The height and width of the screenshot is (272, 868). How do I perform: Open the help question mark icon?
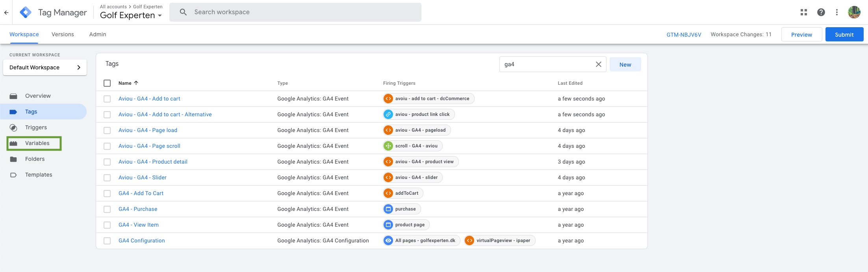tap(821, 12)
